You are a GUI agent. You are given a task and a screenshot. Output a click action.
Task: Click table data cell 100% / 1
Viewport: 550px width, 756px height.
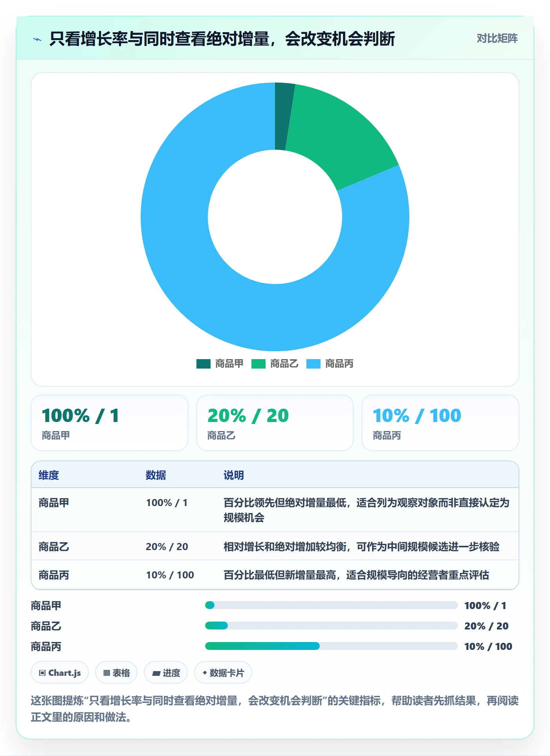tap(167, 503)
